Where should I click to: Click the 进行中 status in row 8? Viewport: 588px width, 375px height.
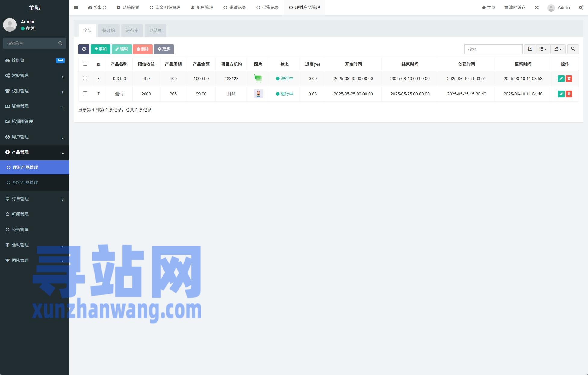(x=285, y=79)
